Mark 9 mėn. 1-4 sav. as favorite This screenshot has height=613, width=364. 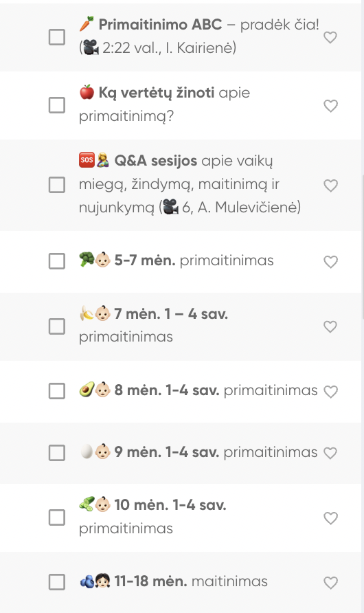point(330,453)
